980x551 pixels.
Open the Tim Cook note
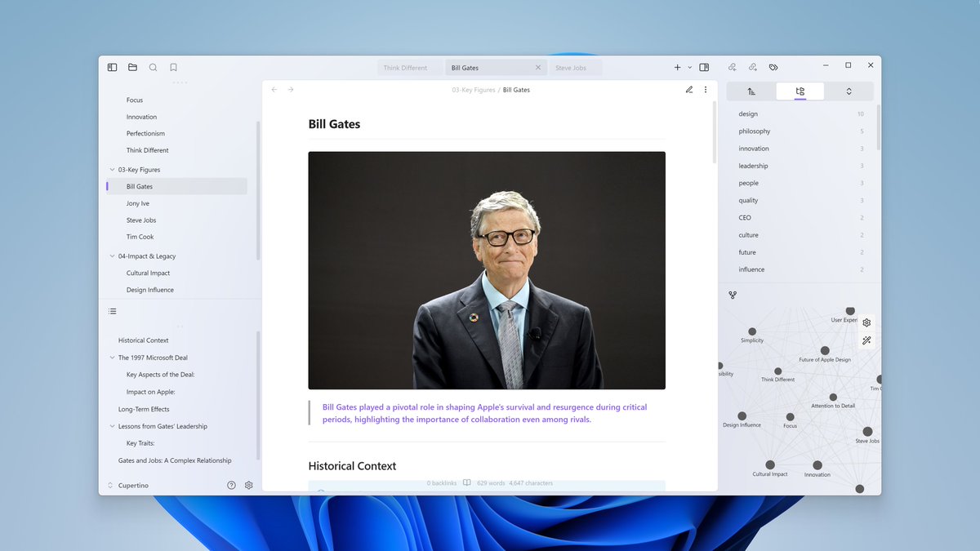tap(140, 237)
